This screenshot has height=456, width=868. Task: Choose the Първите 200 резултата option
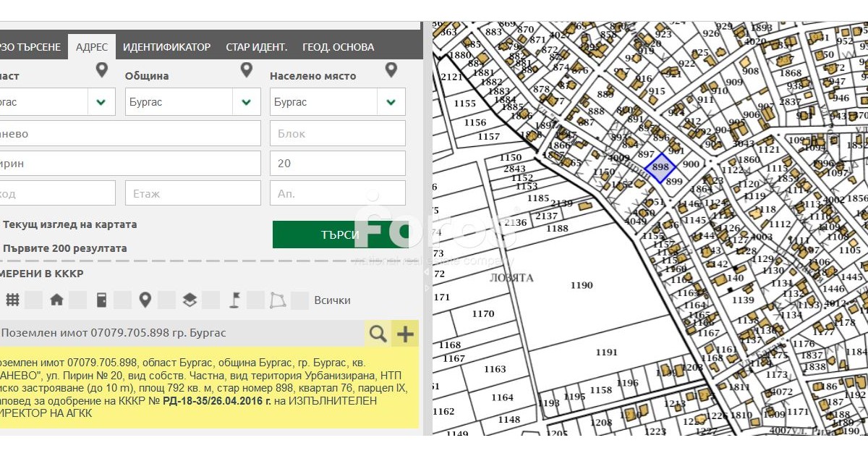point(64,248)
